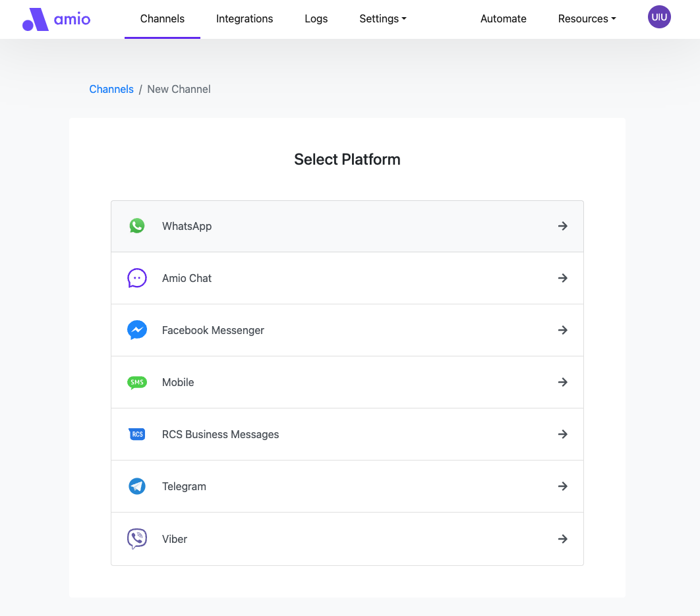Choose Telegram as platform
The width and height of the screenshot is (700, 616).
click(347, 486)
